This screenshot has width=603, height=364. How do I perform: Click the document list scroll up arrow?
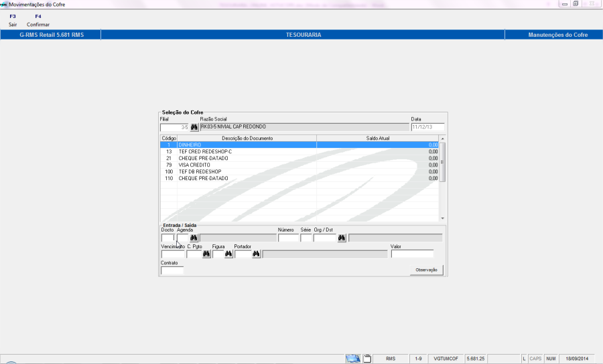(443, 139)
